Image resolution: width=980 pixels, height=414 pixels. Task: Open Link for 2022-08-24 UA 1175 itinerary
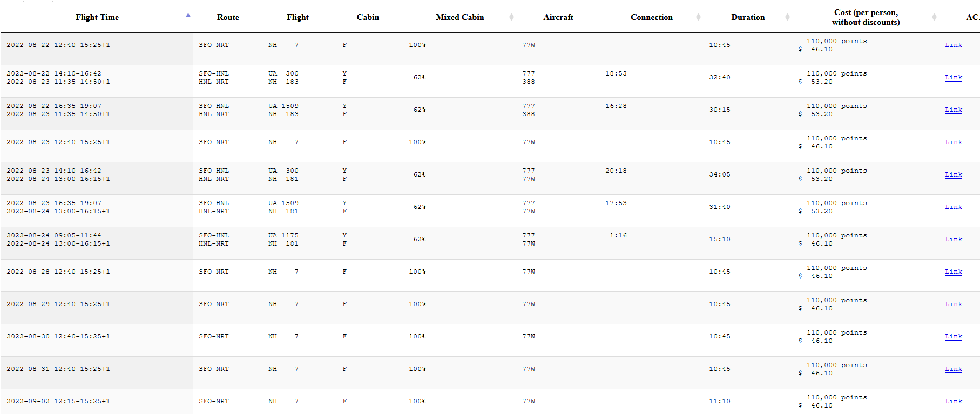[x=953, y=240]
